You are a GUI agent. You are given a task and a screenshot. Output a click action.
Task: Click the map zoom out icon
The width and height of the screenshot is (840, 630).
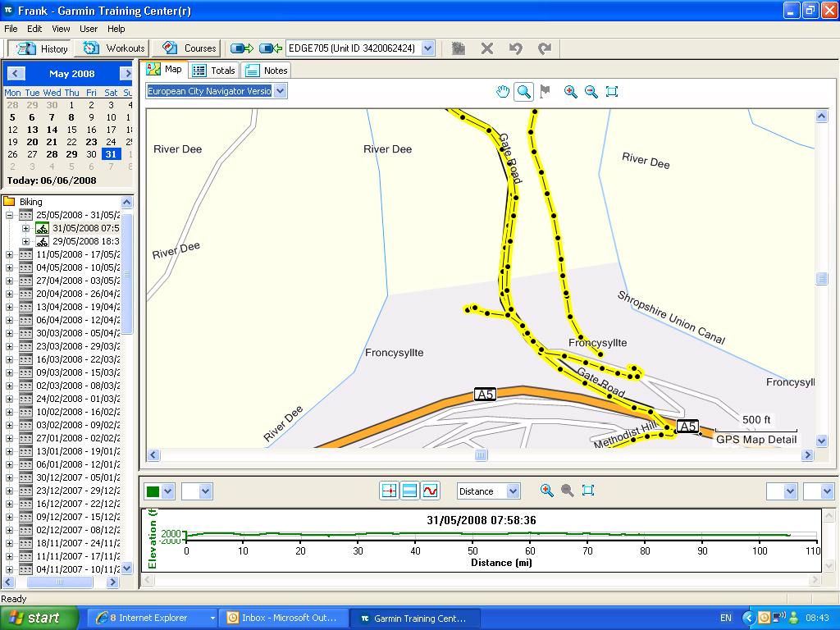click(591, 92)
